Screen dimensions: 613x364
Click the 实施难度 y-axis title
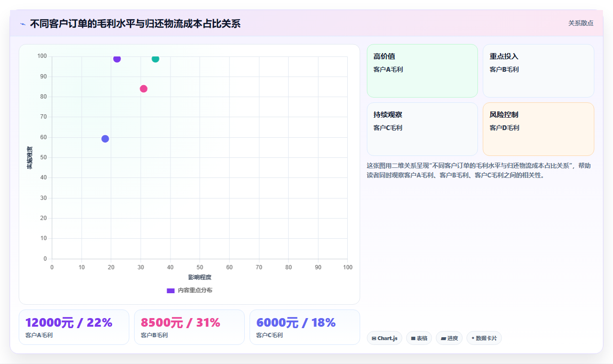tap(30, 158)
